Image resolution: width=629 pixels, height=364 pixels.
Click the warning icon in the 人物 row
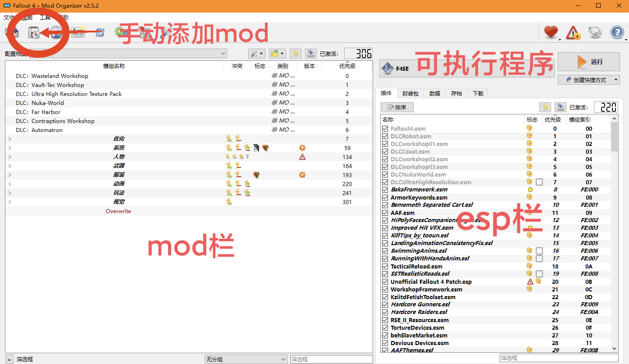pyautogui.click(x=302, y=157)
